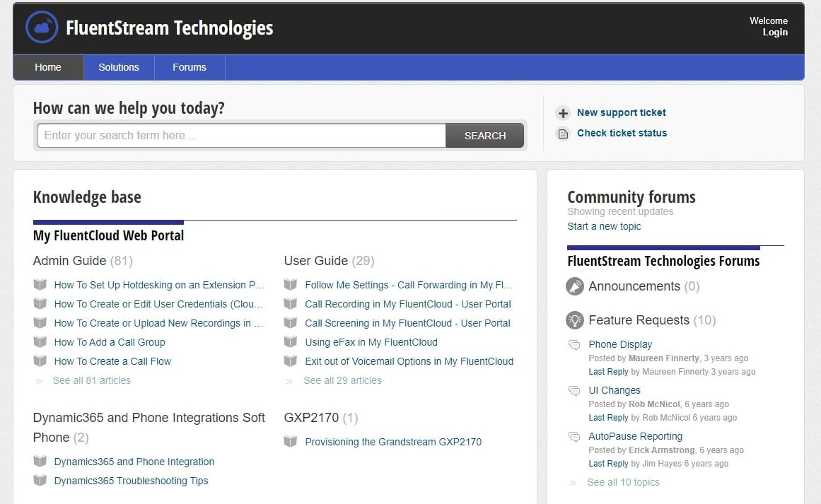Click the book icon beside How To Add a Call Group
The height and width of the screenshot is (504, 821).
[x=40, y=342]
